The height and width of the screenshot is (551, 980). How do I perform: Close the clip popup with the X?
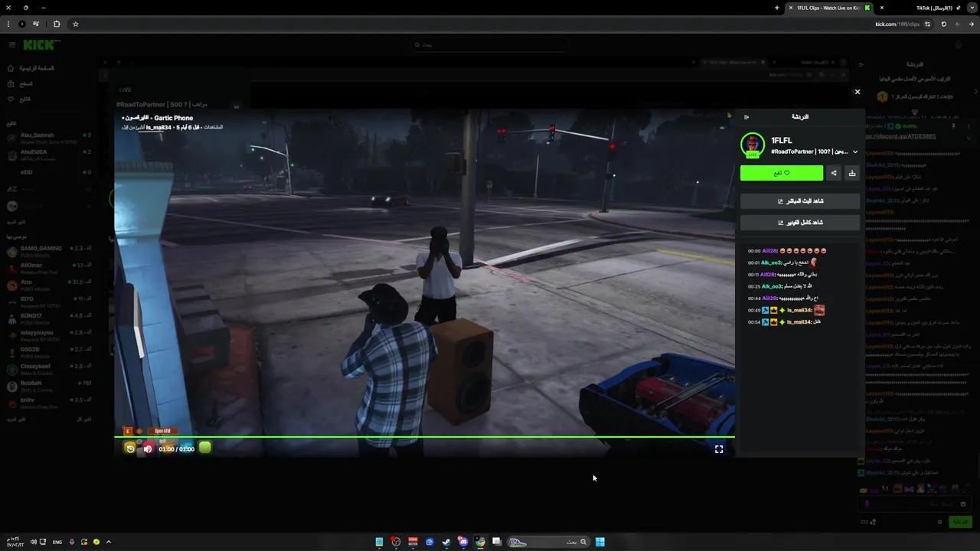point(857,92)
